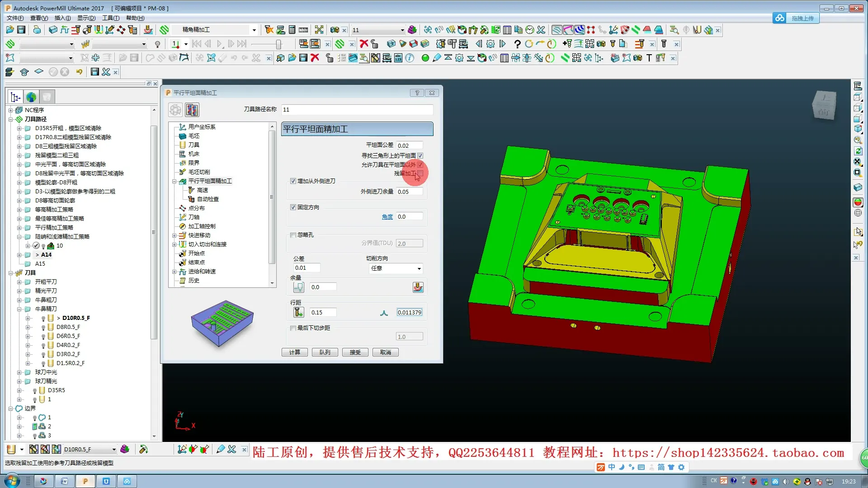Click the globe browser tab icon in explorer
The height and width of the screenshot is (488, 868).
31,97
